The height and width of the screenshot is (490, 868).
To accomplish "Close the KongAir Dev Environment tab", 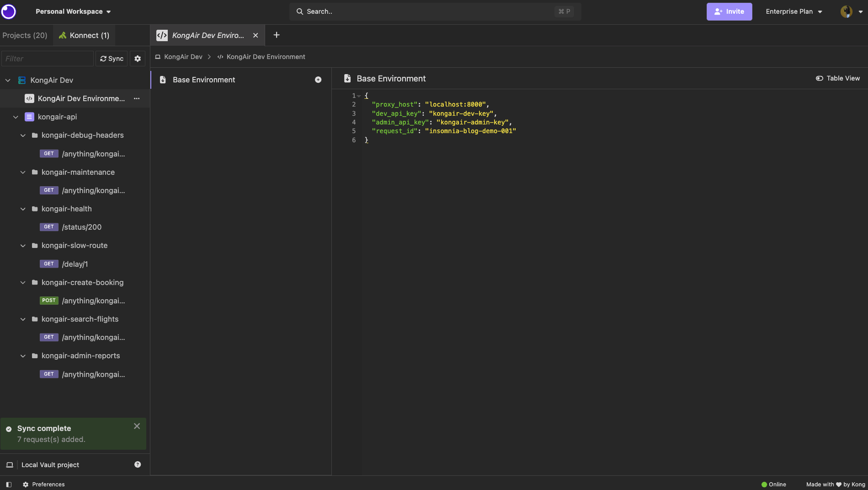I will (256, 35).
